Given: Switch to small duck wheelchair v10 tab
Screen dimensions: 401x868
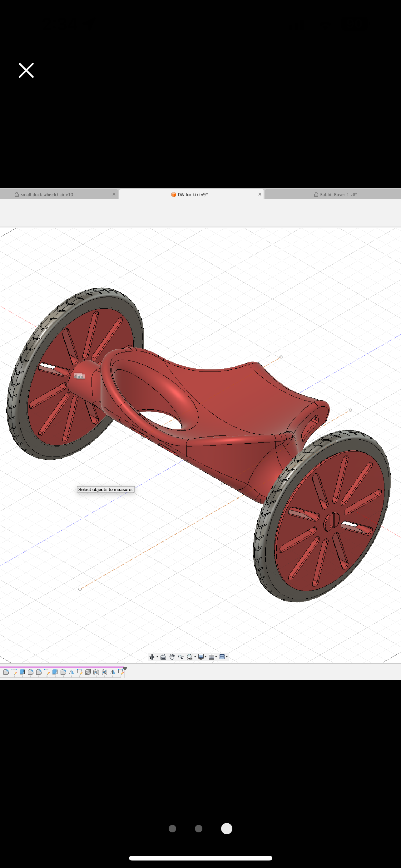Looking at the screenshot, I should point(47,194).
